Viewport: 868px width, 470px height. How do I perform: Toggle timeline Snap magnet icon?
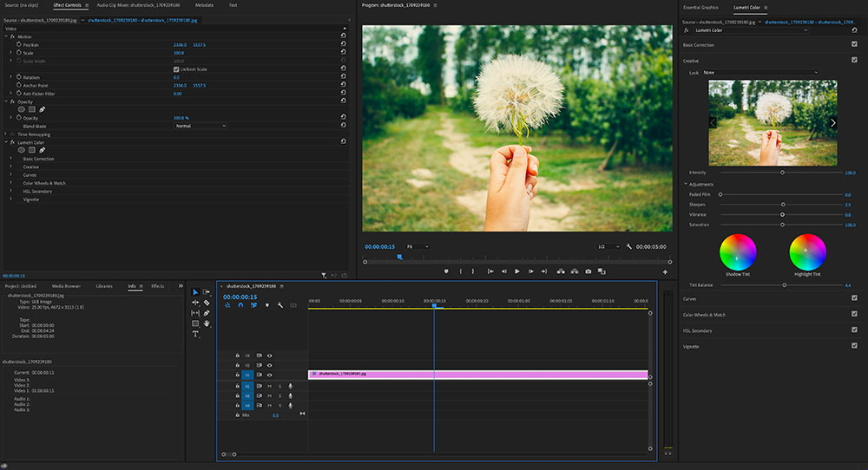pos(240,305)
